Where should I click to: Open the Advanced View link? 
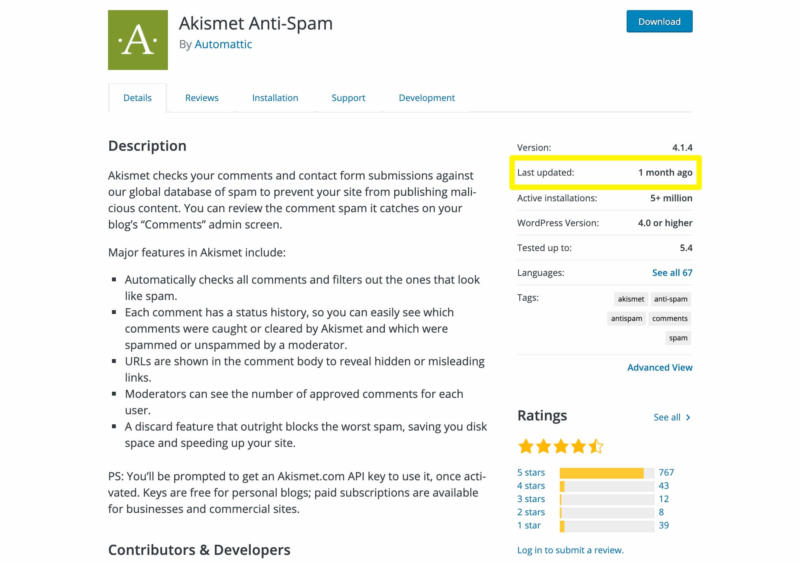[660, 368]
